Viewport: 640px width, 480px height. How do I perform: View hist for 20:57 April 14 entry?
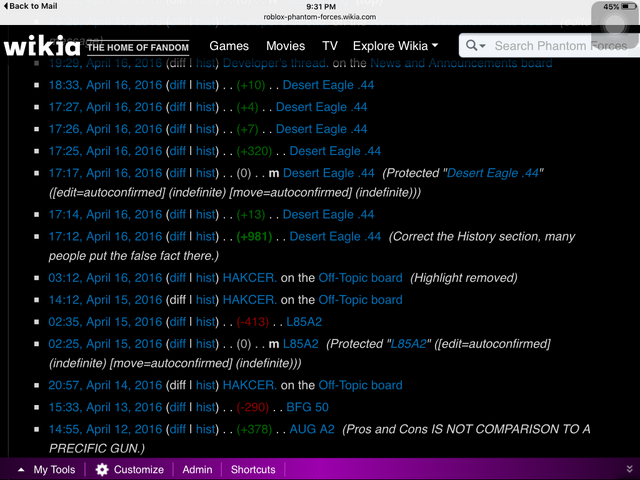pyautogui.click(x=206, y=385)
